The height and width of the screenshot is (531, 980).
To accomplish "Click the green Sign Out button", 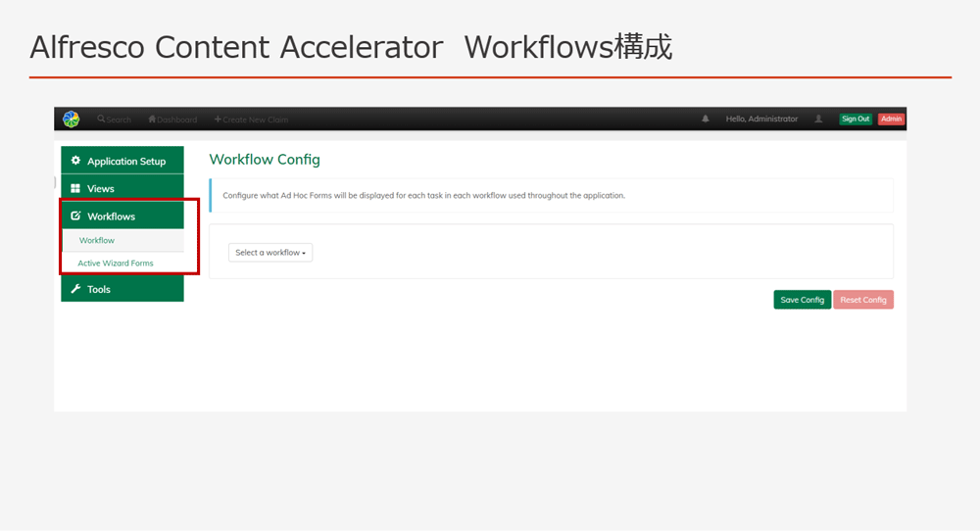I will click(855, 120).
